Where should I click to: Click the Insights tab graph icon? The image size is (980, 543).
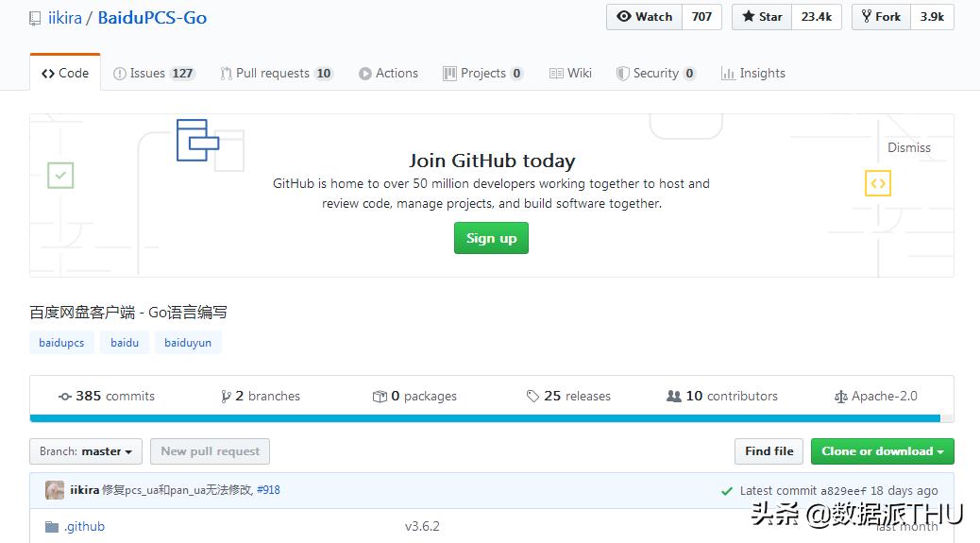[x=728, y=74]
